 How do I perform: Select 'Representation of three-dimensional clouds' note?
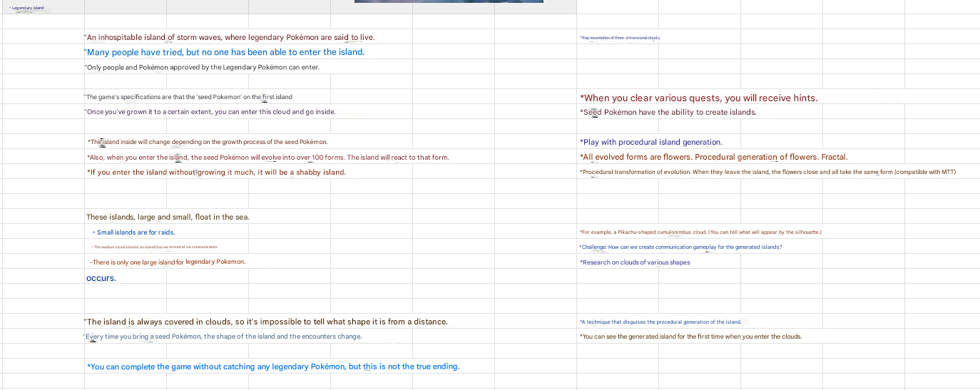point(621,37)
